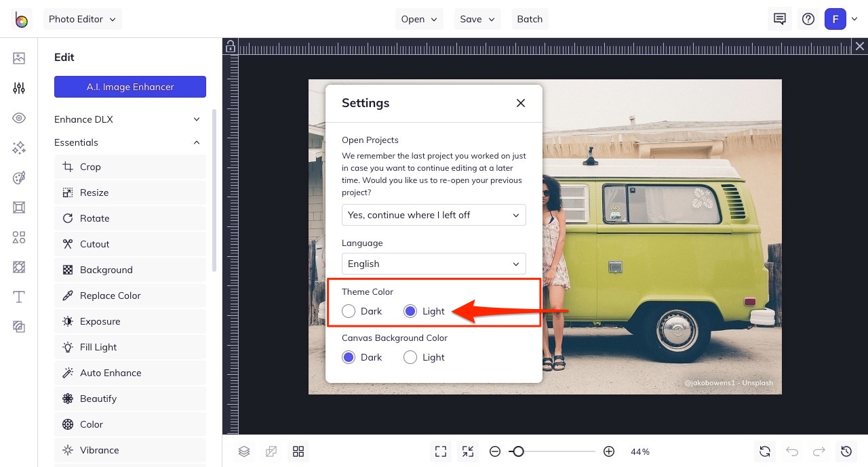Open the Text tool sidebar icon
Viewport: 868px width, 467px height.
pyautogui.click(x=19, y=297)
